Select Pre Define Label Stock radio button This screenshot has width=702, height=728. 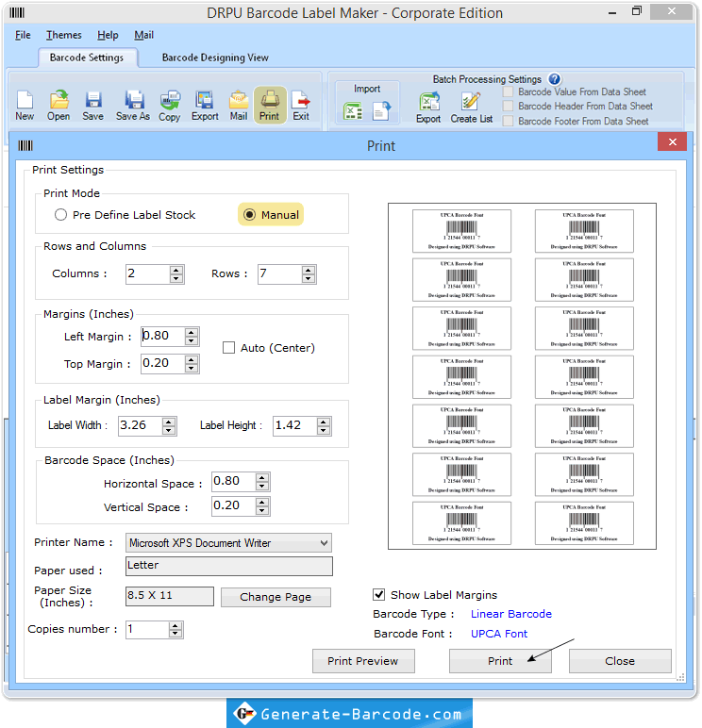pos(61,214)
